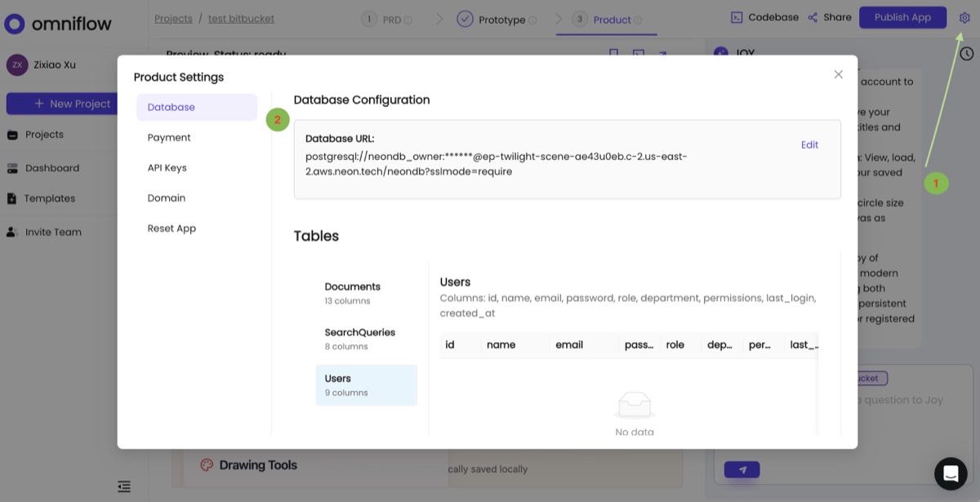
Task: Switch to the Payment settings tab
Action: (x=168, y=137)
